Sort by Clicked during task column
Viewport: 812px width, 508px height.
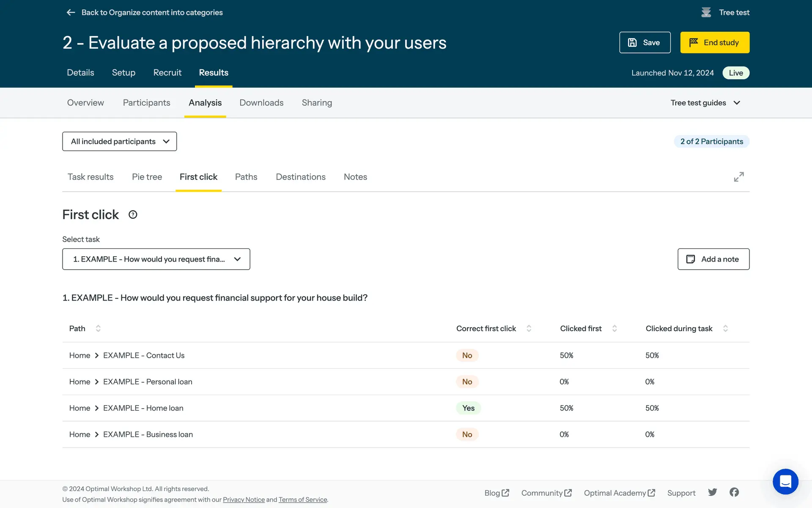(x=725, y=329)
